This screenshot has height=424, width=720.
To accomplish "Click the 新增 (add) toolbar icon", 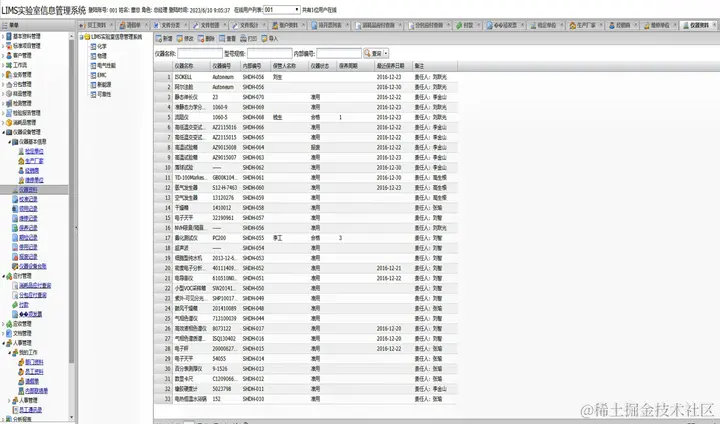I will point(159,39).
